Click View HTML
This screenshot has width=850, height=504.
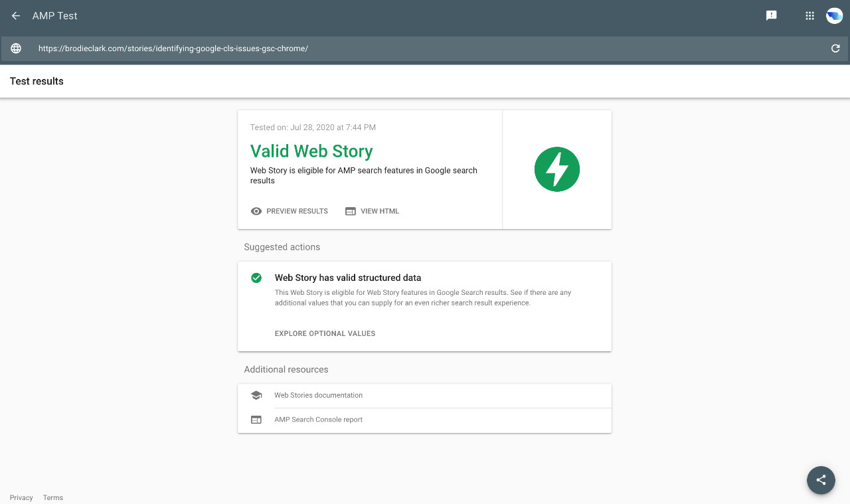click(x=379, y=210)
